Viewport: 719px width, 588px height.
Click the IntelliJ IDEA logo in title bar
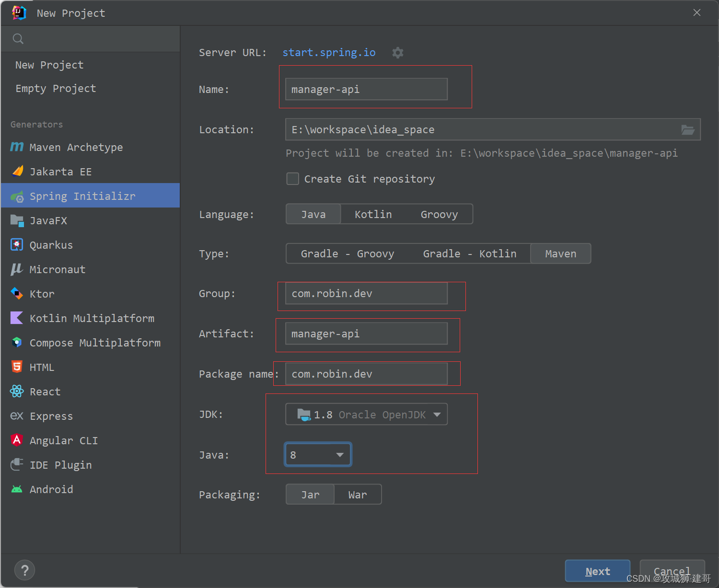tap(19, 13)
